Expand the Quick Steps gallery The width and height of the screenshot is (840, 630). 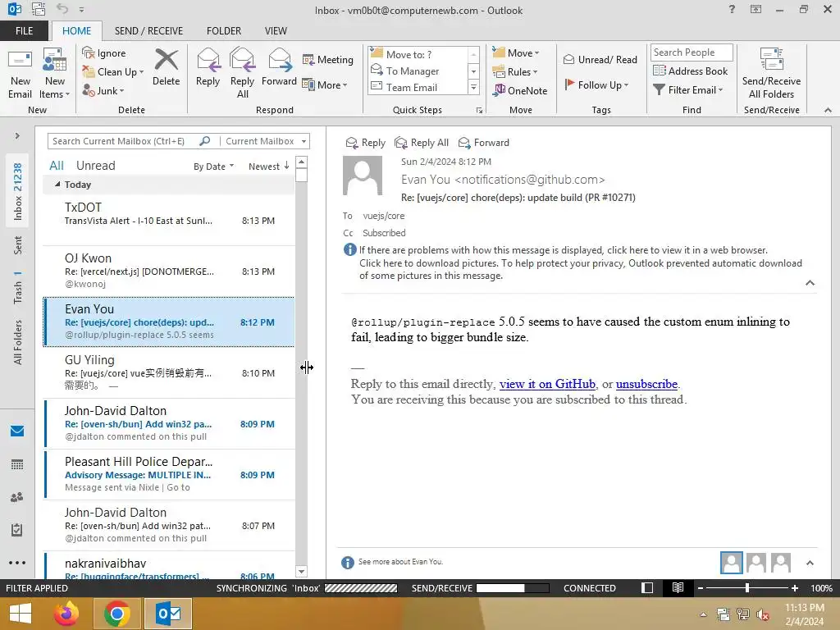coord(473,87)
